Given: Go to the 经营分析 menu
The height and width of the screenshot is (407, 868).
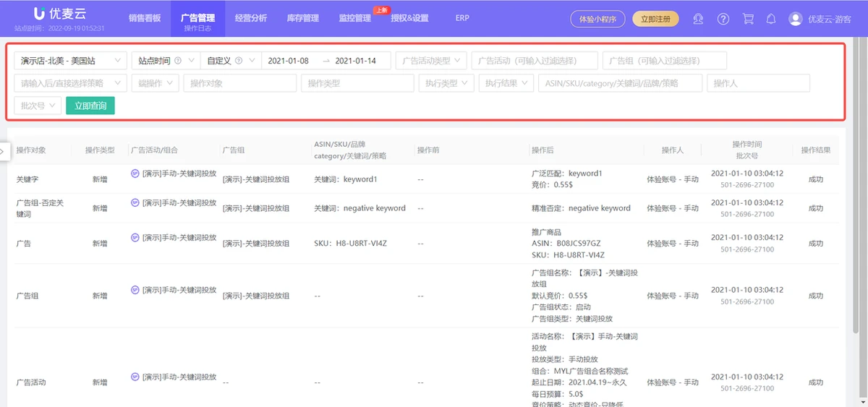Looking at the screenshot, I should pos(251,18).
